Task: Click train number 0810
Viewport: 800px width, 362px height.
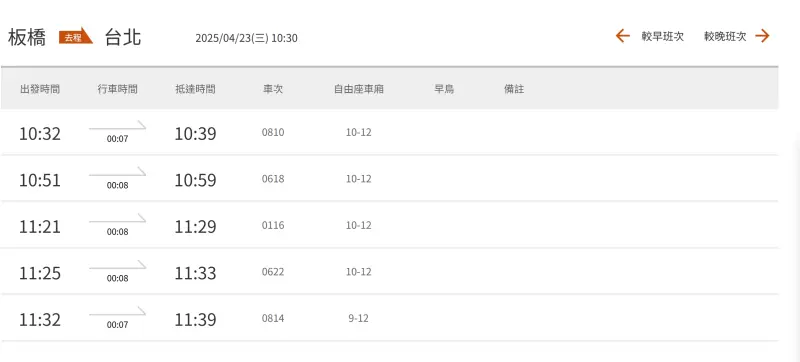Action: pyautogui.click(x=273, y=133)
